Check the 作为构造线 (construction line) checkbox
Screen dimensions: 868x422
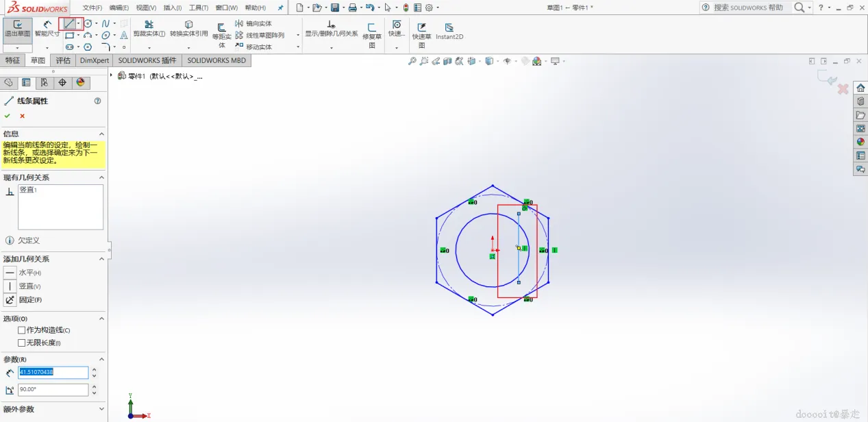pyautogui.click(x=22, y=330)
